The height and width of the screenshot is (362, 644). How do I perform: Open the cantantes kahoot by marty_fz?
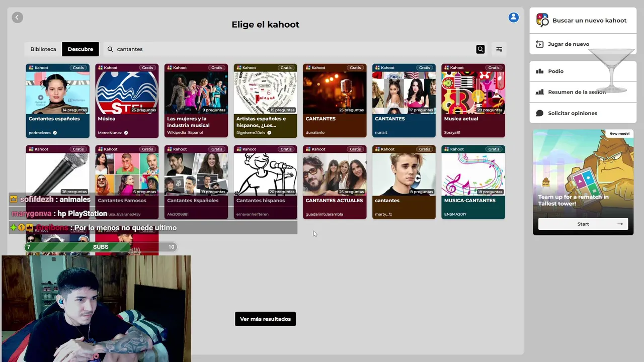click(404, 182)
